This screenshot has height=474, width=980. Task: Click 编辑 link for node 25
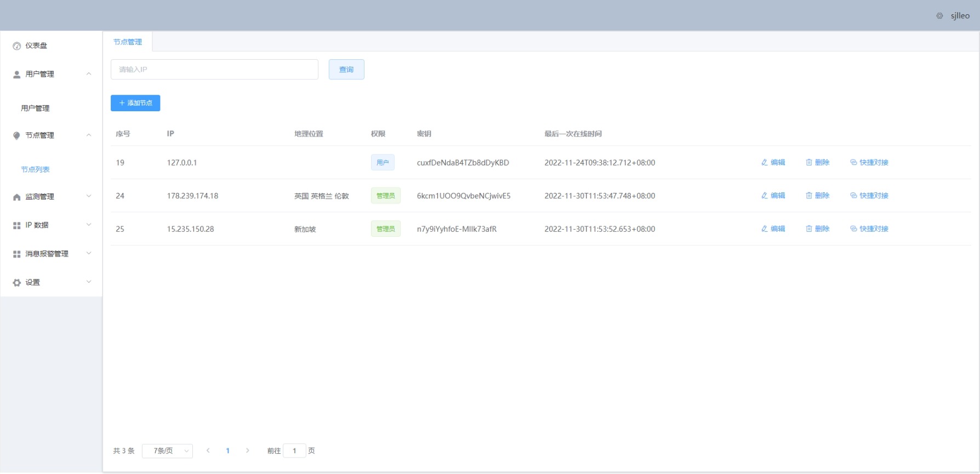coord(773,229)
